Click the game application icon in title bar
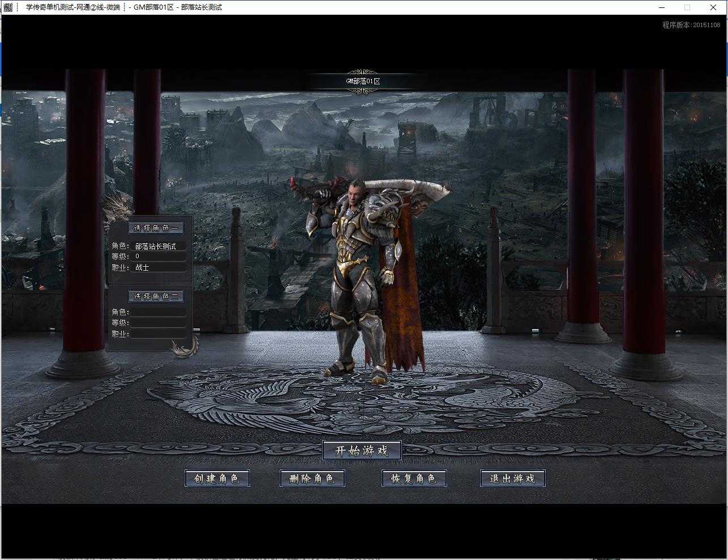Screen dimensions: 728x560 [7, 7]
